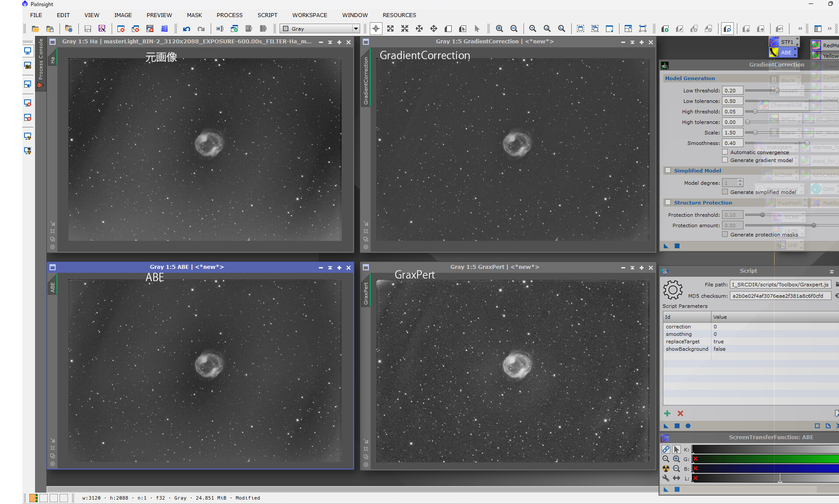This screenshot has height=504, width=839.
Task: Click the Open File folder icon
Action: pos(35,29)
